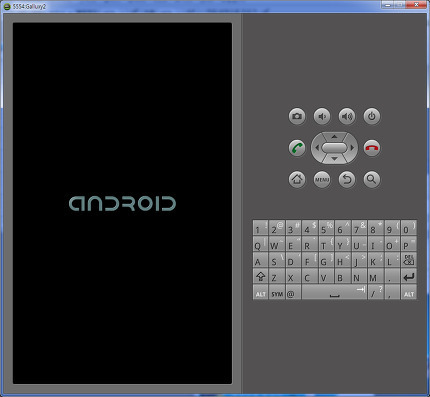Screen dimensions: 430x397
Task: Click the P key
Action: 409,244
